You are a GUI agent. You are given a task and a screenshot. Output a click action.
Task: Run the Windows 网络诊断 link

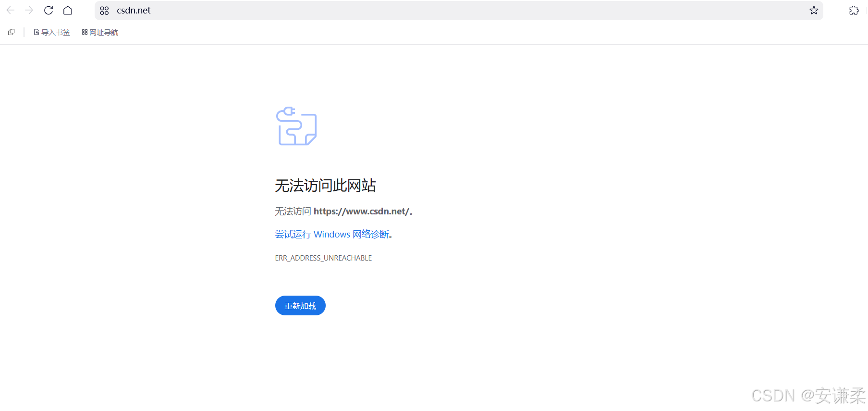pos(332,234)
